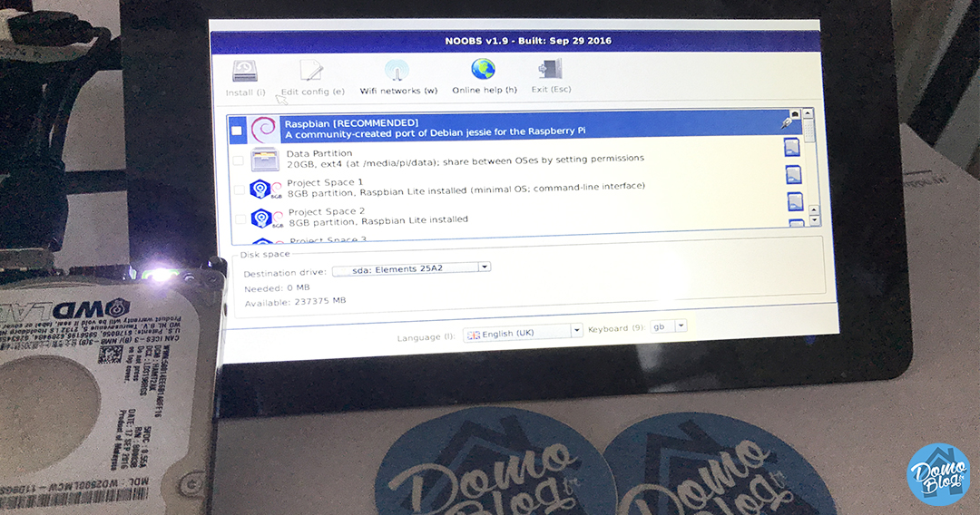The height and width of the screenshot is (515, 980).
Task: Click the OS list scrollbar handle
Action: pos(808,130)
